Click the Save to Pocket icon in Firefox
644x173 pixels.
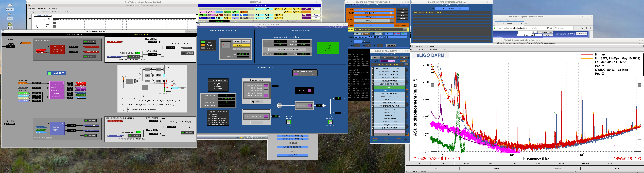(x=548, y=28)
